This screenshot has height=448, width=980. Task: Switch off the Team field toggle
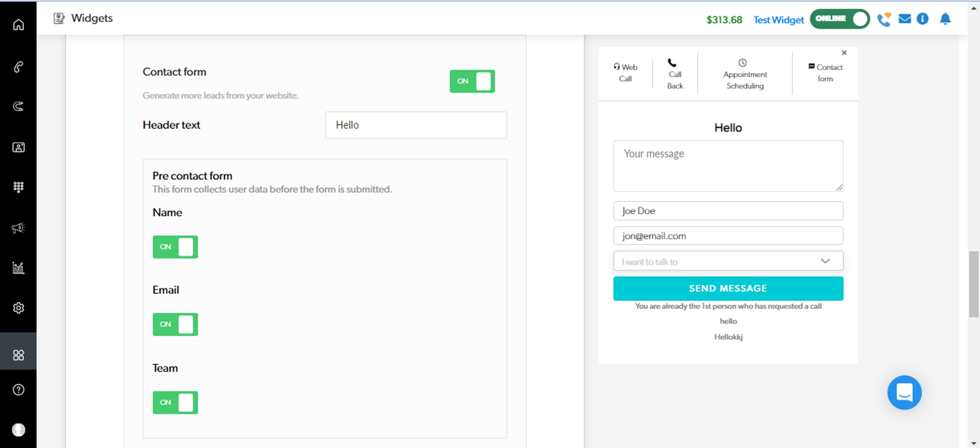click(175, 402)
